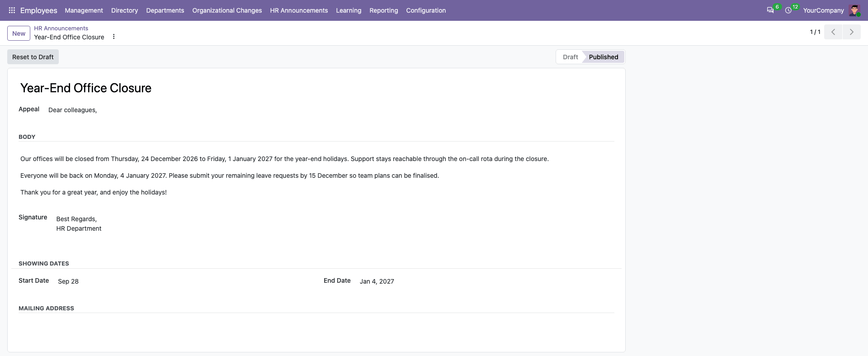Click the body sentence starting 'Our offices will be closed'
The width and height of the screenshot is (868, 356).
point(284,159)
